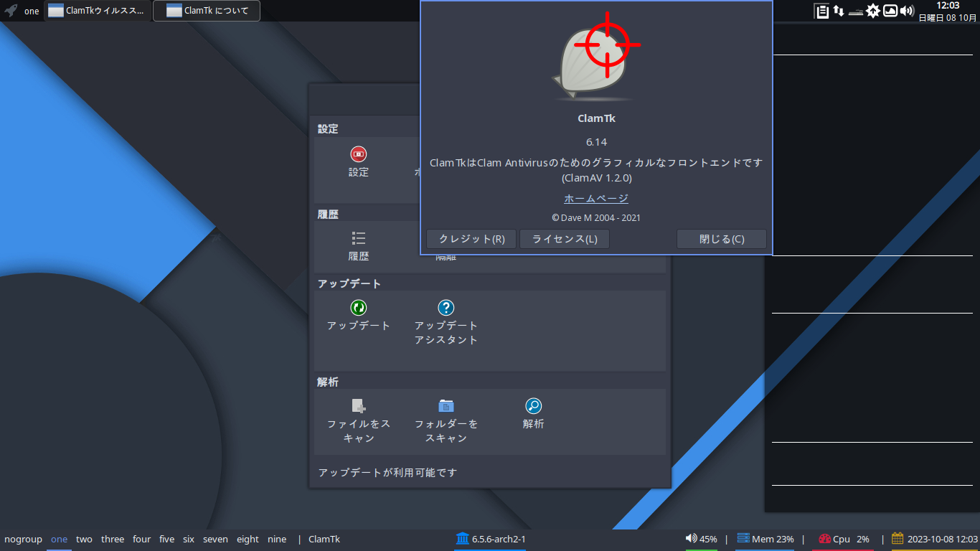The image size is (980, 551).
Task: Select the 'ClamTk について' taskbar entry
Action: [207, 11]
